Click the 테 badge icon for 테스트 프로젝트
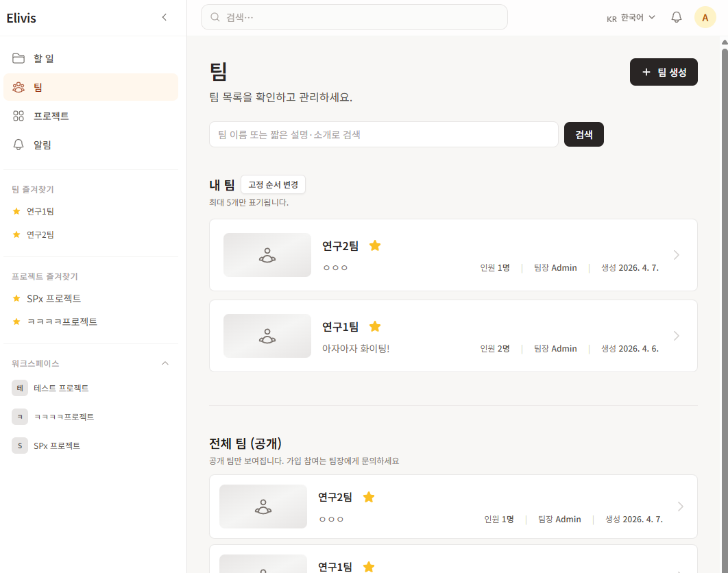728x573 pixels. 20,388
